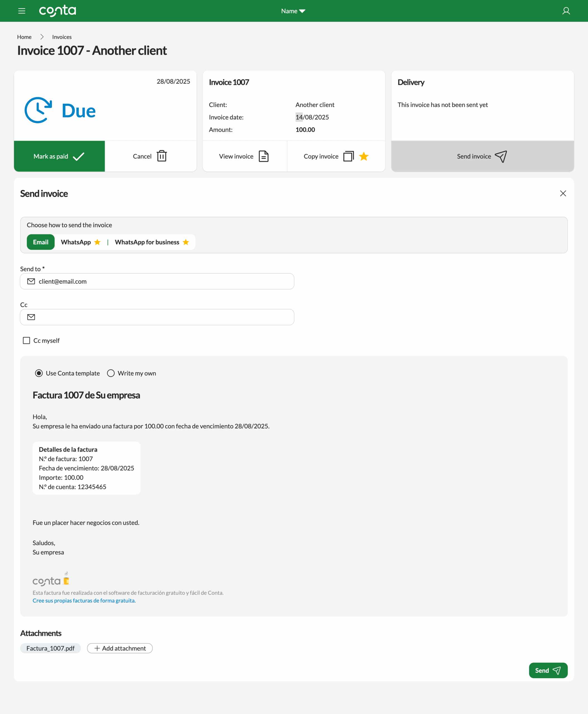The height and width of the screenshot is (714, 588).
Task: Click Add attachment button
Action: coord(120,648)
